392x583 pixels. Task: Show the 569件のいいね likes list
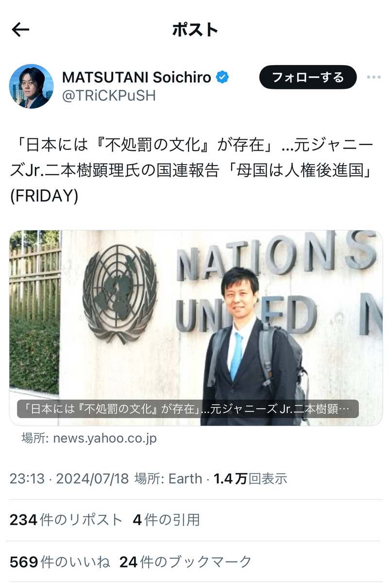(60, 562)
